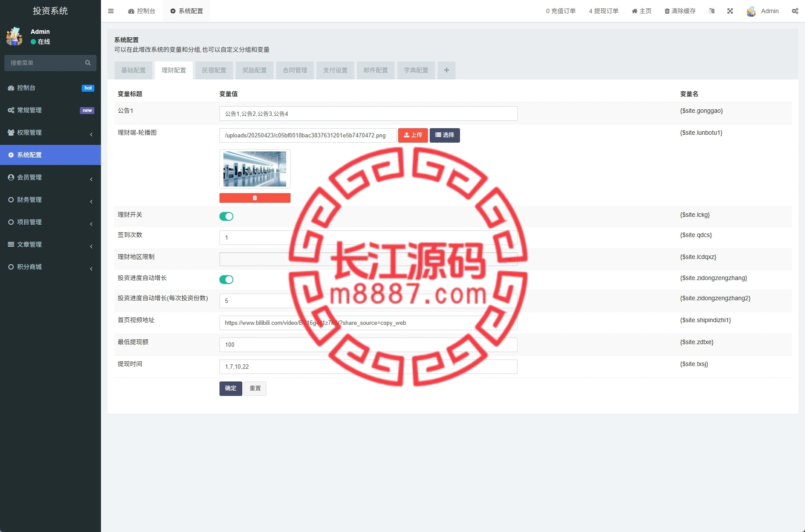Open the language switch icon in top bar

[712, 11]
